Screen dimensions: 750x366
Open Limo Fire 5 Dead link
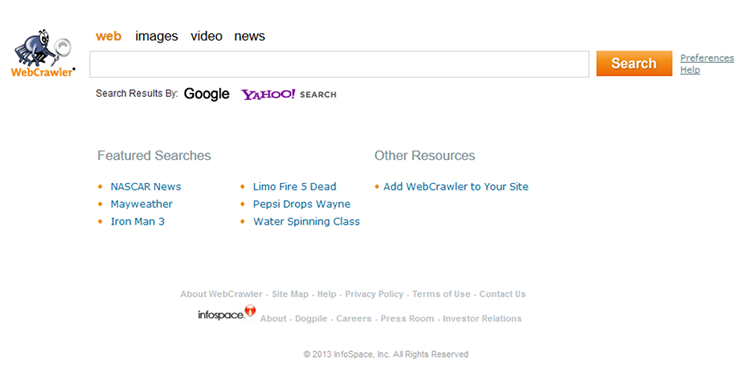pos(295,187)
